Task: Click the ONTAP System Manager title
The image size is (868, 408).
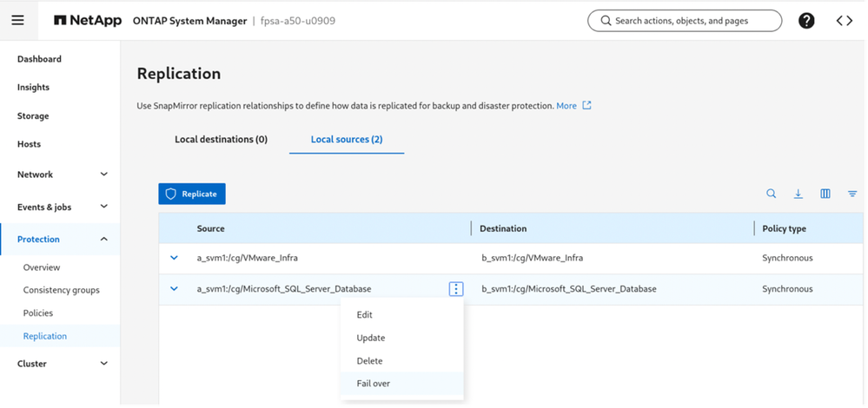Action: [x=190, y=21]
